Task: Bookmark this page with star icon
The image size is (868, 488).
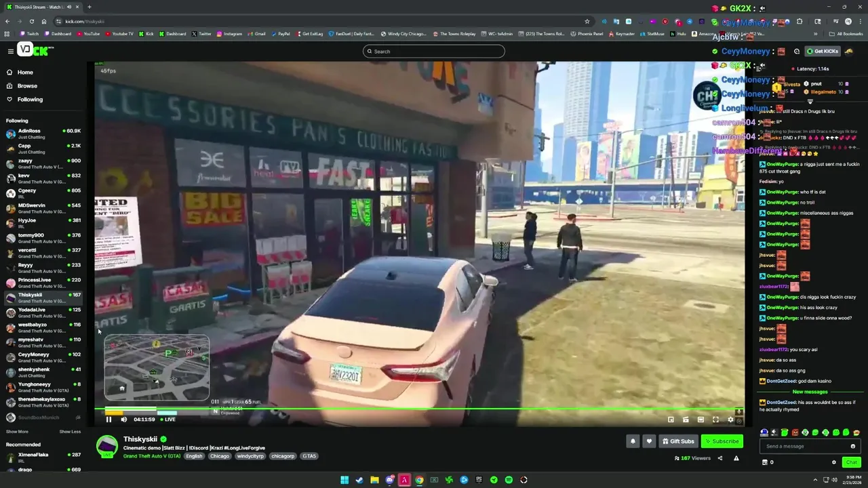Action: [x=587, y=21]
